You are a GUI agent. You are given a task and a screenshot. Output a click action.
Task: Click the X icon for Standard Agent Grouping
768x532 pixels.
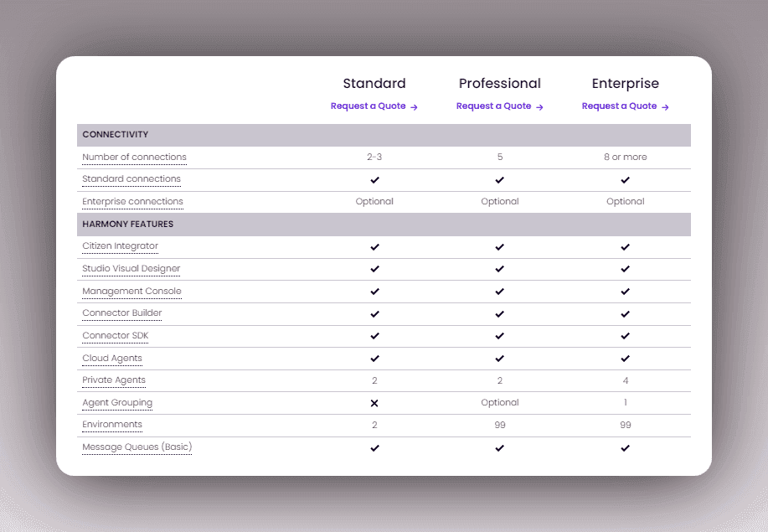coord(374,403)
